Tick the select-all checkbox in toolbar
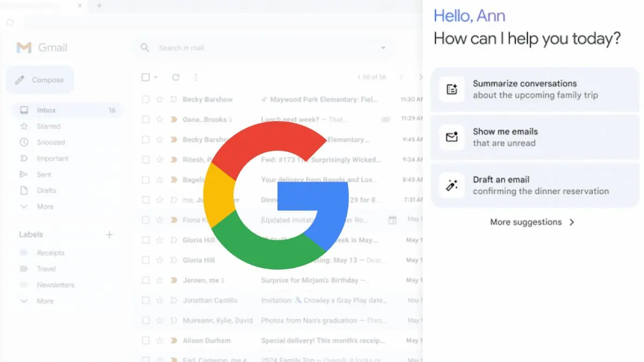The width and height of the screenshot is (644, 362). (x=145, y=77)
